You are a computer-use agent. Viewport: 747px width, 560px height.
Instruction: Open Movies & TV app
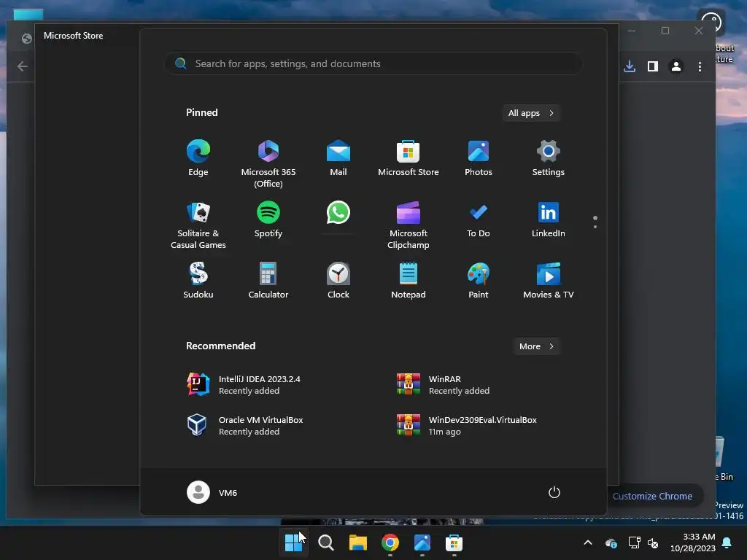tap(549, 281)
